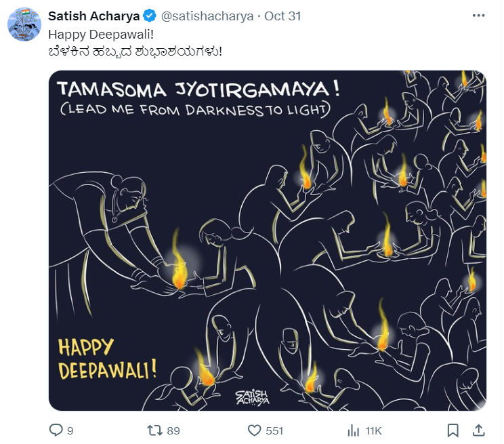504x444 pixels.
Task: Open the three-dot more options menu
Action: click(x=478, y=16)
